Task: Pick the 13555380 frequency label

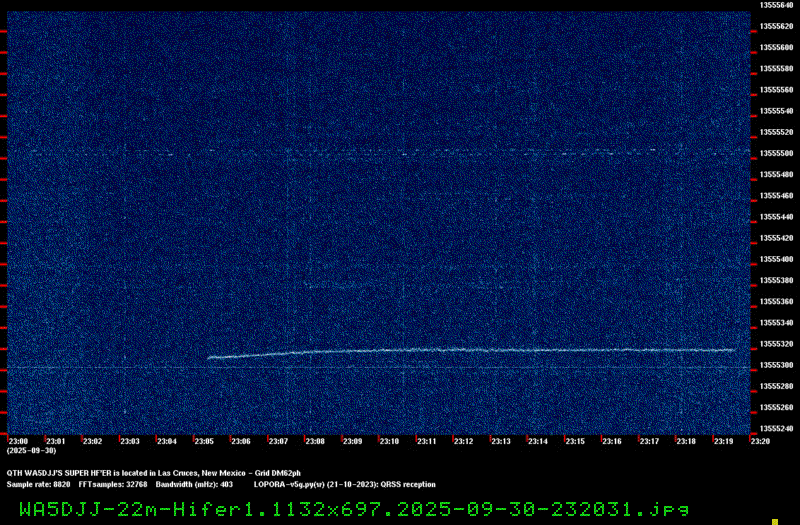Action: pos(777,280)
